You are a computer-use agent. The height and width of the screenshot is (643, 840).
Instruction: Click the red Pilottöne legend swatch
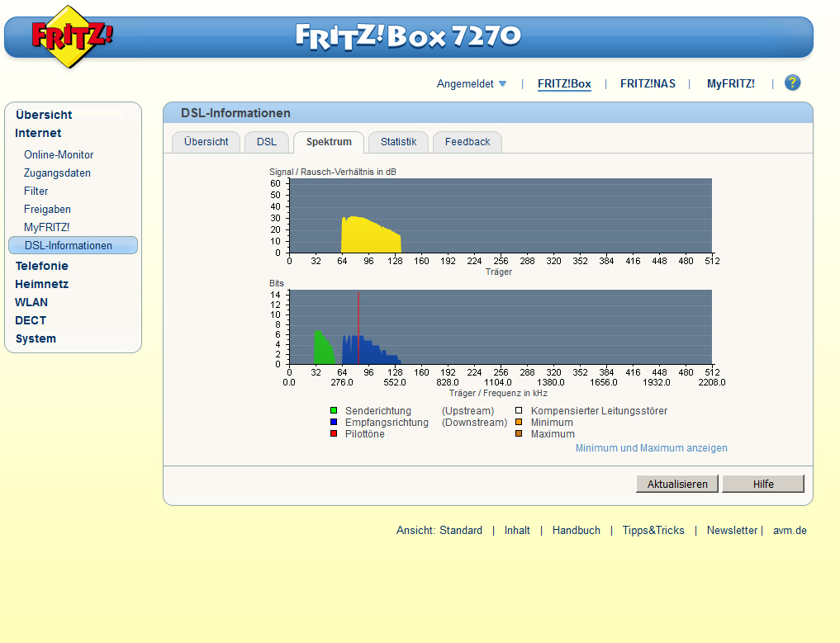(334, 433)
